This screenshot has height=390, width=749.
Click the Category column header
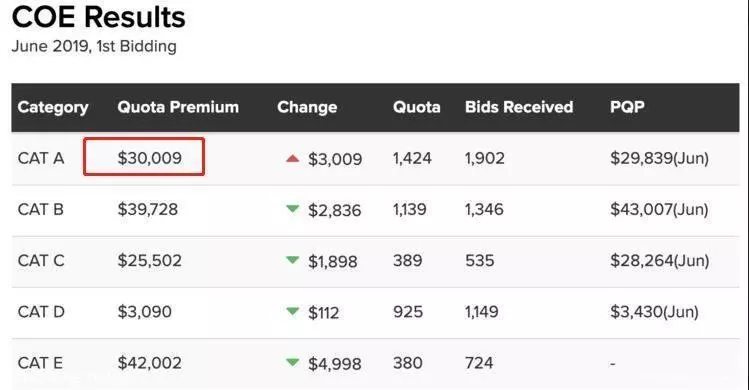coord(53,108)
